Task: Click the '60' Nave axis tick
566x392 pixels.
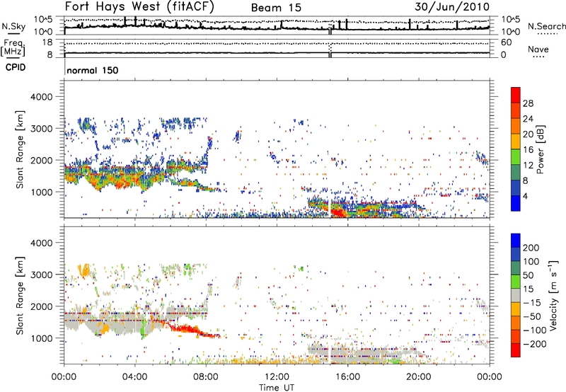Action: click(x=506, y=42)
